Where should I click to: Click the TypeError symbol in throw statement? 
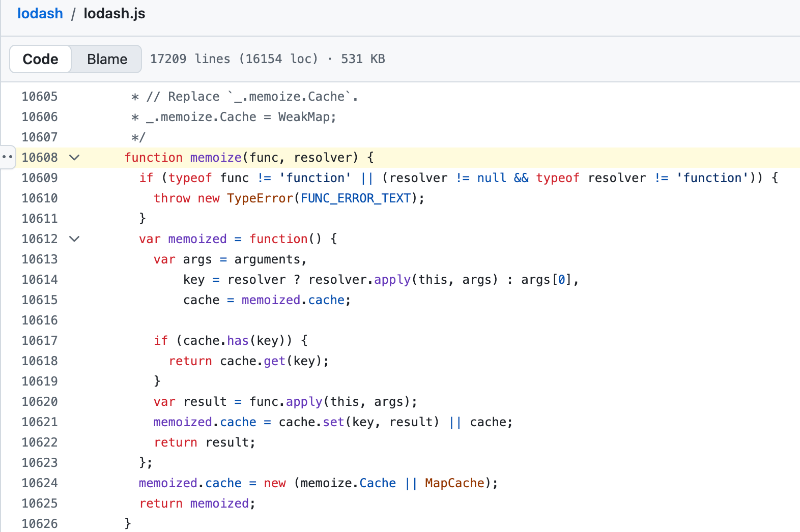point(260,198)
